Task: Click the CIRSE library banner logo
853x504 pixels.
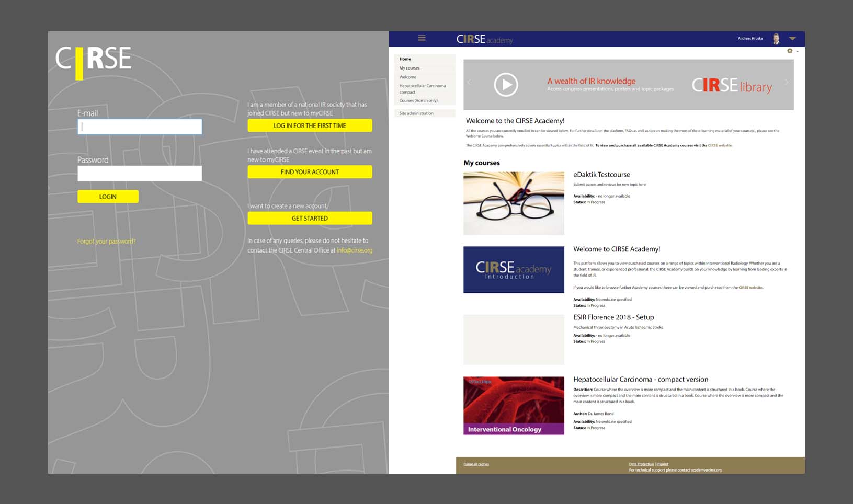Action: [732, 86]
